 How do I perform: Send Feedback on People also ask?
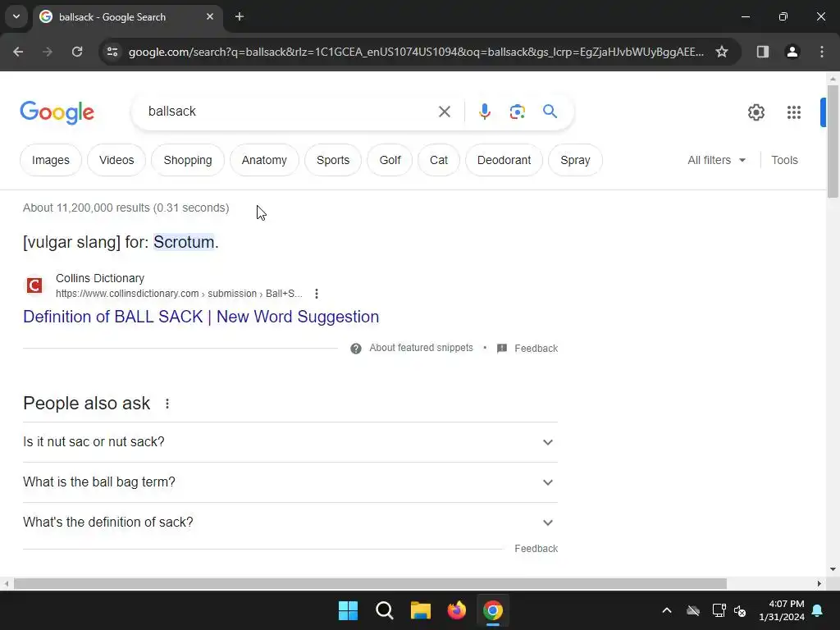tap(536, 549)
